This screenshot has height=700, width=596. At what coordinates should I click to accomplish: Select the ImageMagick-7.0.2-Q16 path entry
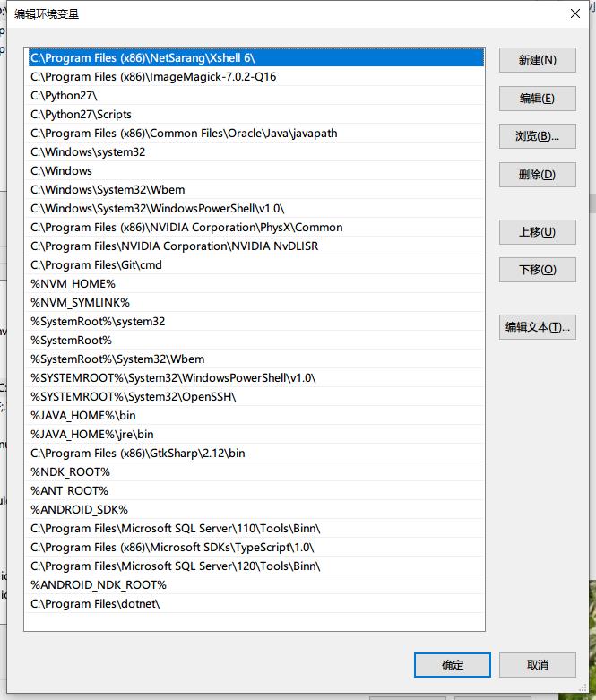point(255,77)
